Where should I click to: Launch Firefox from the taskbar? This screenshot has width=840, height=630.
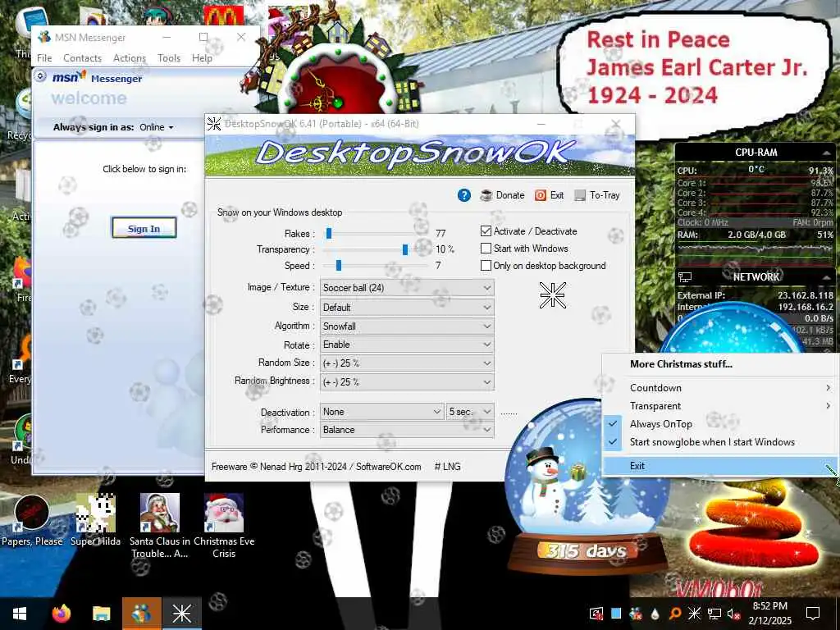(x=62, y=614)
